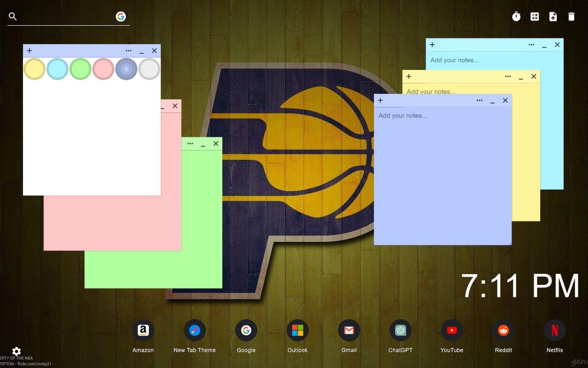
Task: Open the Netflix shortcut
Action: pyautogui.click(x=555, y=330)
